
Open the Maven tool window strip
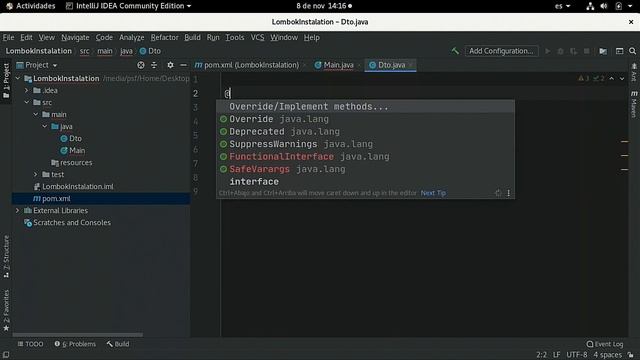(634, 104)
